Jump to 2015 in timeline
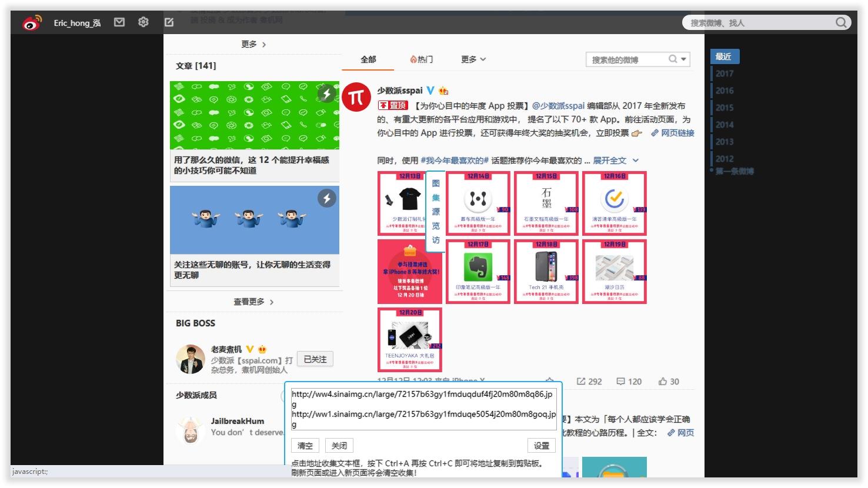 [725, 108]
